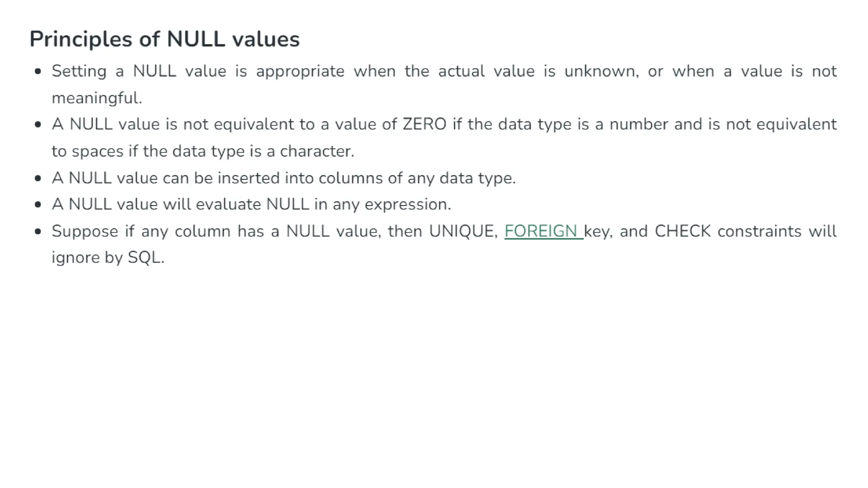The width and height of the screenshot is (868, 488).
Task: Click the word 'meaningful.' on the slide
Action: (97, 98)
